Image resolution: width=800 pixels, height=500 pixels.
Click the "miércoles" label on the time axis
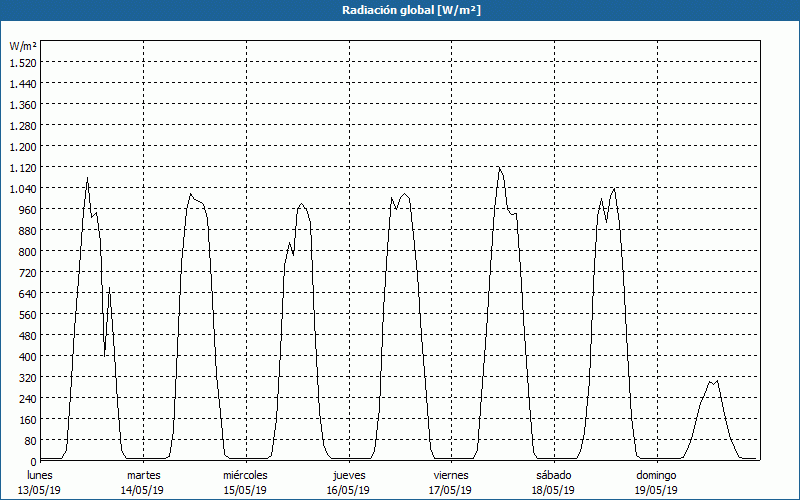(245, 475)
